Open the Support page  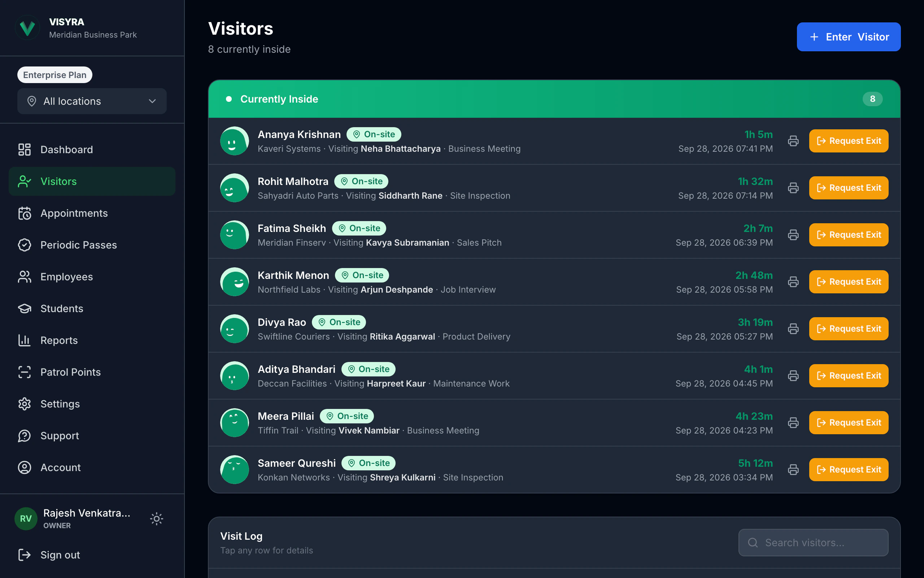point(92,436)
